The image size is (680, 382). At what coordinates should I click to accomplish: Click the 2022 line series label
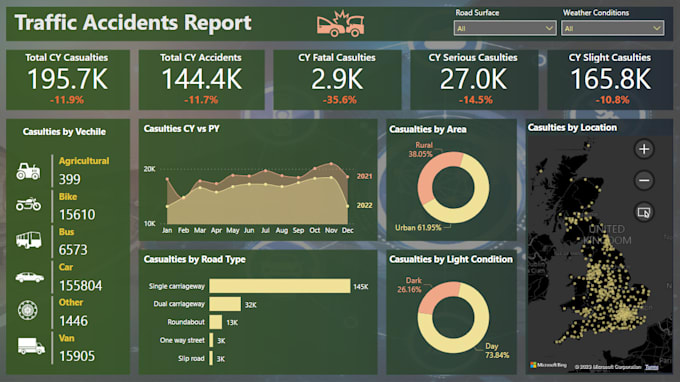coord(364,205)
